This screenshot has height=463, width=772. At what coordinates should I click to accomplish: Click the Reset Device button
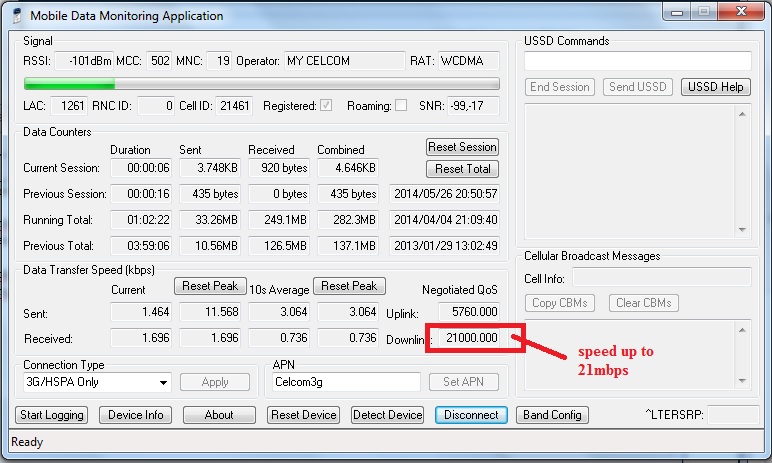tap(304, 415)
